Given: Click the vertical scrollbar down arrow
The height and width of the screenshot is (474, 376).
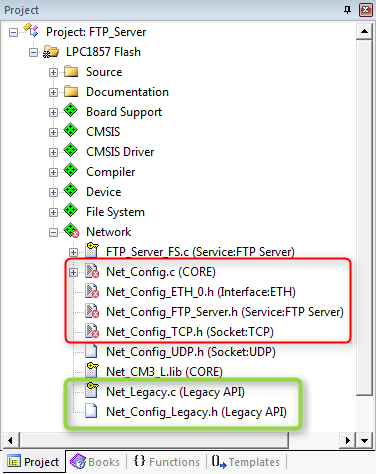Looking at the screenshot, I should click(364, 440).
